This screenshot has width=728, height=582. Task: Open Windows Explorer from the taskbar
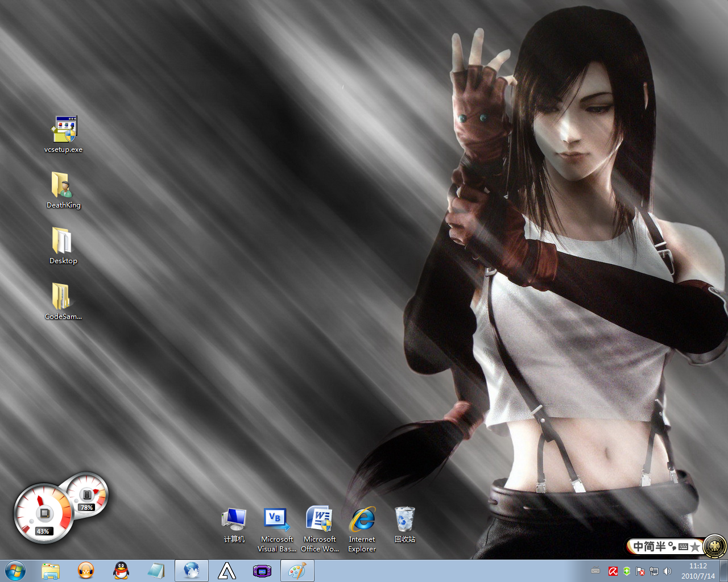tap(51, 571)
